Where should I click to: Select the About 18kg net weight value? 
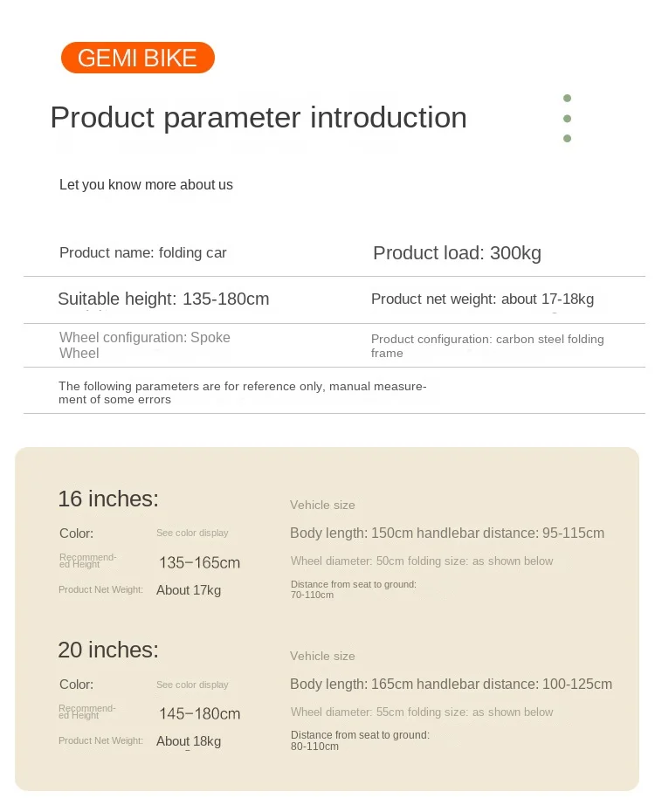(x=189, y=741)
